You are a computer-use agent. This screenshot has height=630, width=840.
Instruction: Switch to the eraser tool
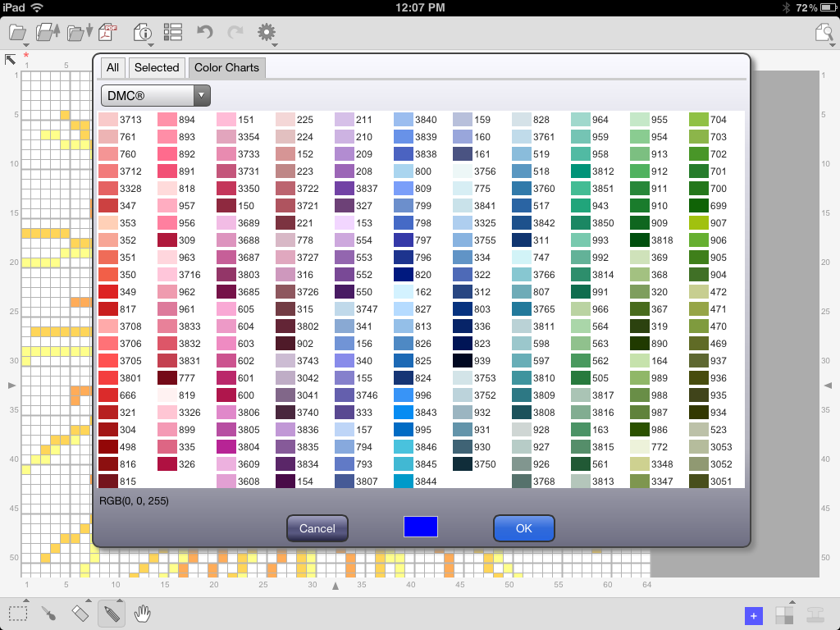(80, 612)
